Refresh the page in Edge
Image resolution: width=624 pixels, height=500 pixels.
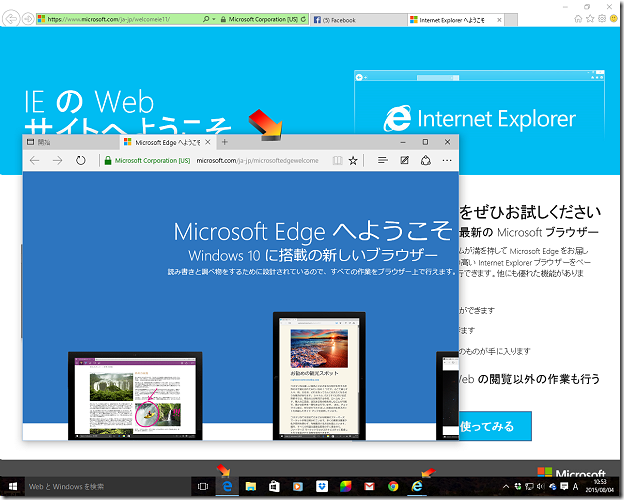point(81,160)
